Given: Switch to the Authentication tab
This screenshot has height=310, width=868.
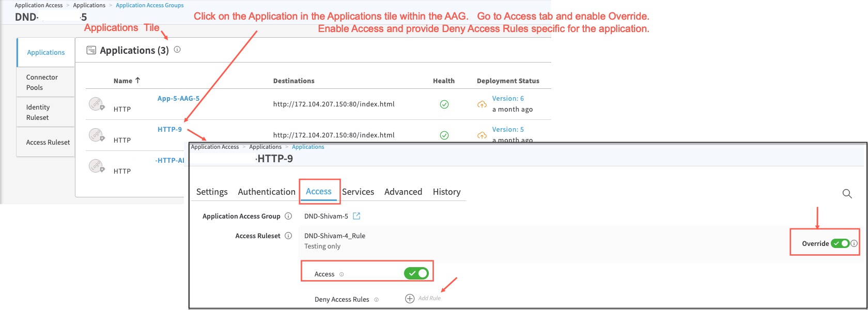Looking at the screenshot, I should click(267, 192).
